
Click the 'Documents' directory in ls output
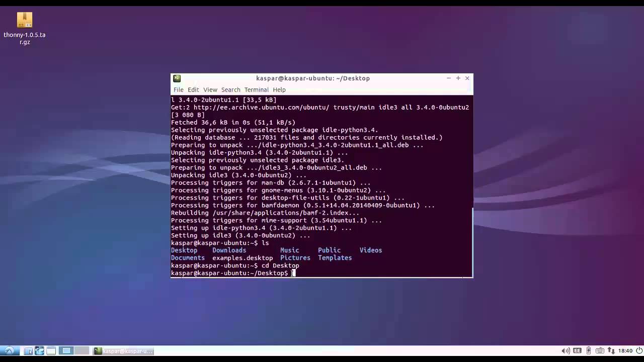click(188, 258)
